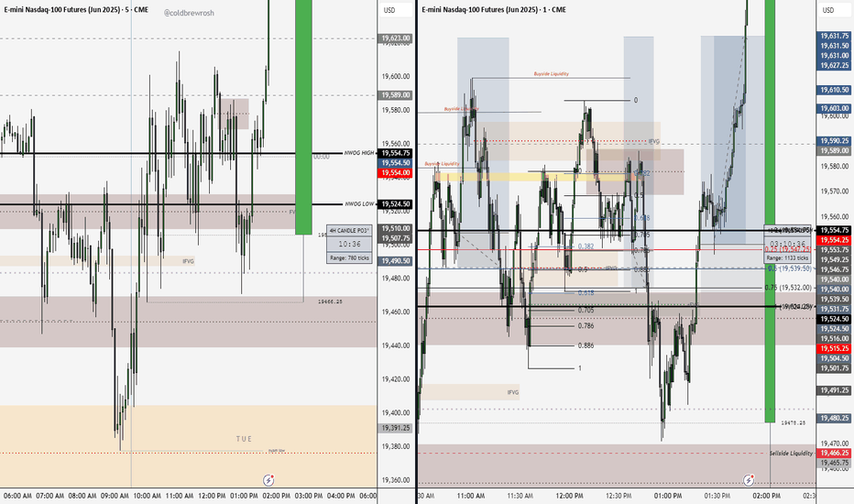Click the 19,510.00 price label
Screen dimensions: 854x504
coord(396,229)
